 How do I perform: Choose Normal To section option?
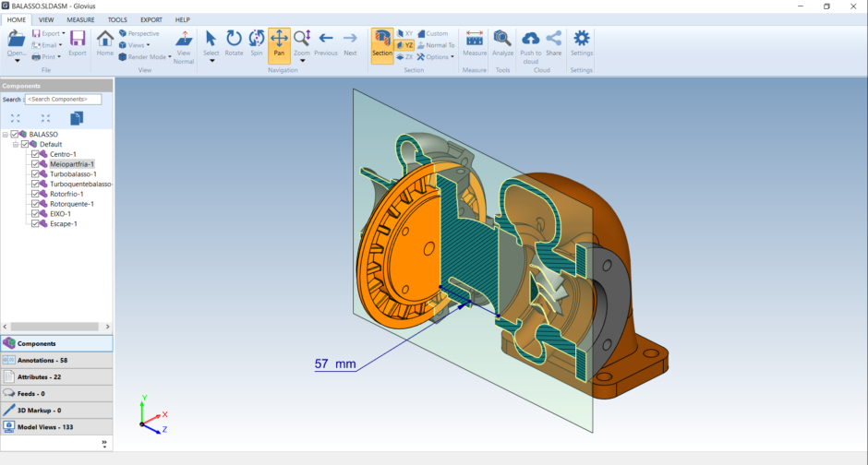[436, 45]
